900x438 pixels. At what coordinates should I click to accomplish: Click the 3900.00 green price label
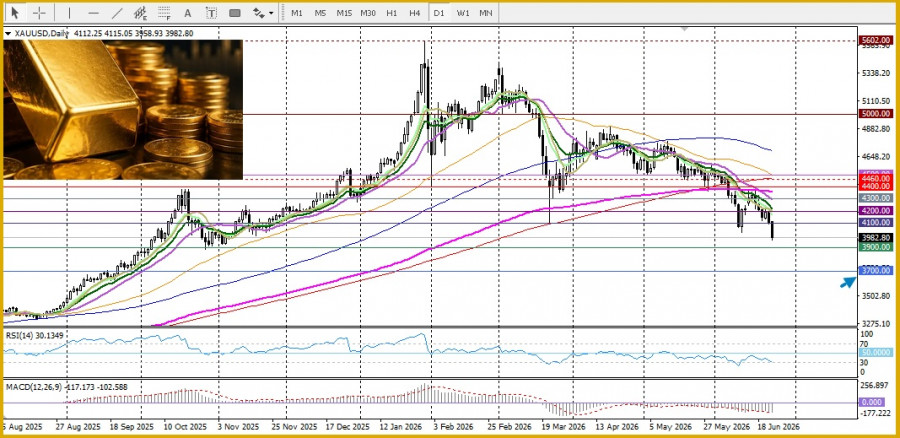pos(875,247)
